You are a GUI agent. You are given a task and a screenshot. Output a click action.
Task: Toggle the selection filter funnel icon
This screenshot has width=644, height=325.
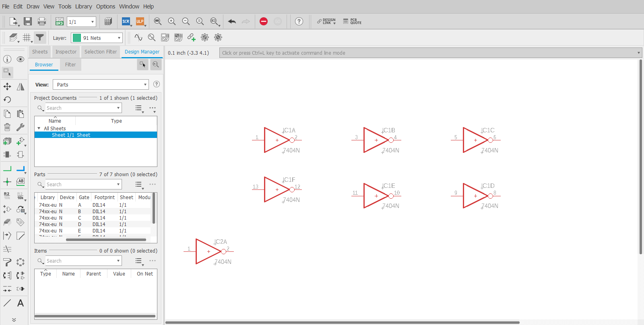pyautogui.click(x=40, y=37)
